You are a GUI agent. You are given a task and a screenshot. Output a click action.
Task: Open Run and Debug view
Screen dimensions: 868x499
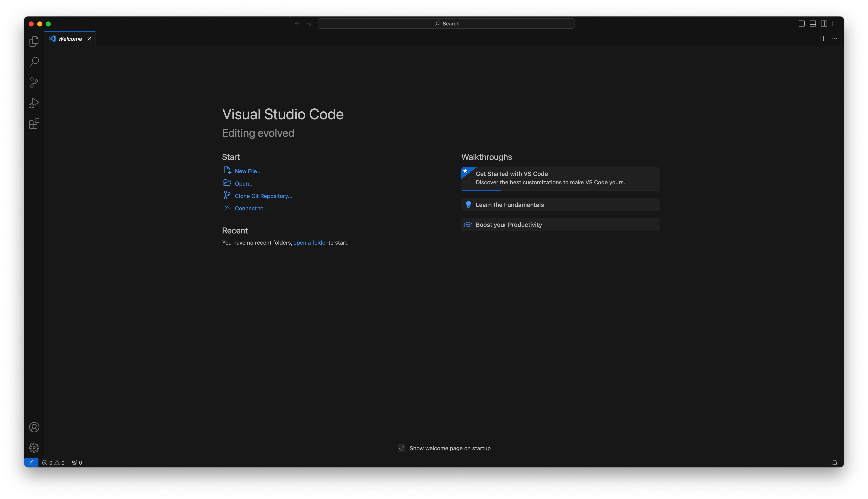click(34, 103)
